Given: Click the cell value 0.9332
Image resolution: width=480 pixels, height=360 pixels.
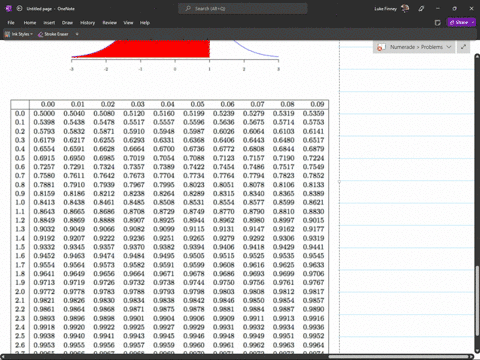Looking at the screenshot, I should pos(44,247).
